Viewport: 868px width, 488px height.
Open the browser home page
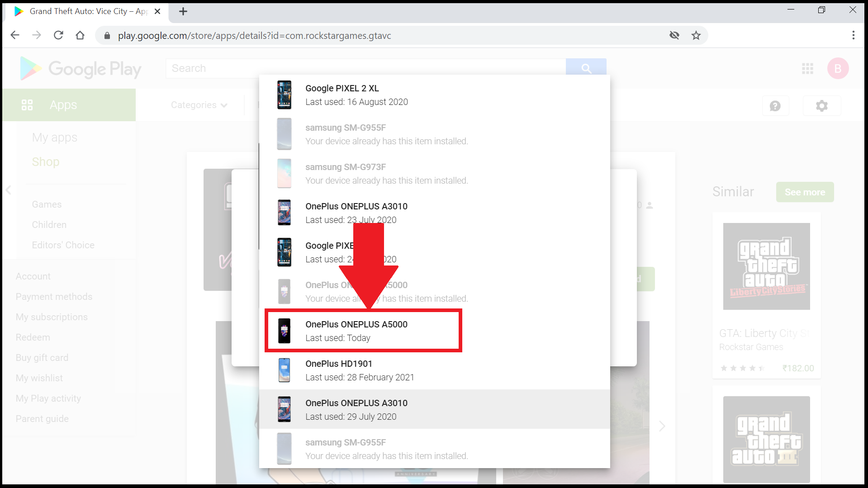coord(80,35)
